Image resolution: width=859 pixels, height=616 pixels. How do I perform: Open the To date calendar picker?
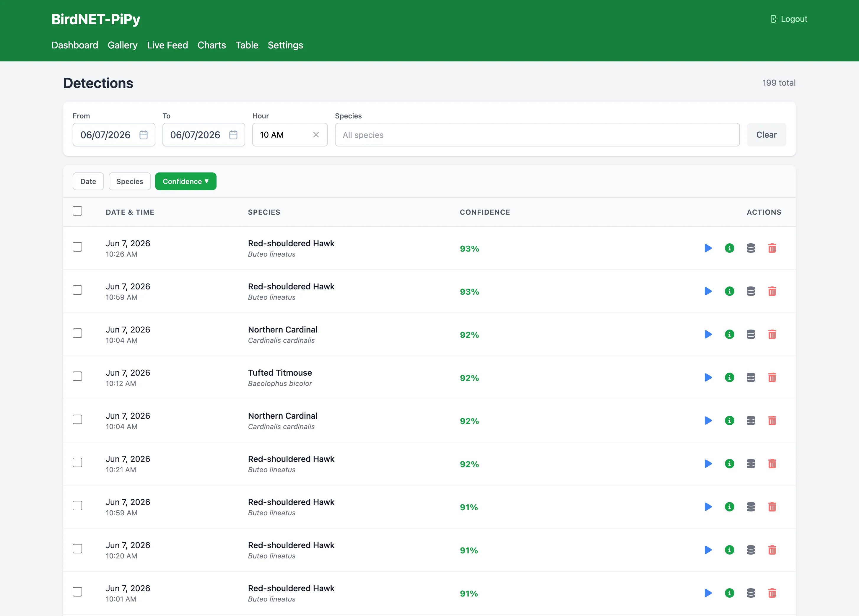(x=233, y=135)
